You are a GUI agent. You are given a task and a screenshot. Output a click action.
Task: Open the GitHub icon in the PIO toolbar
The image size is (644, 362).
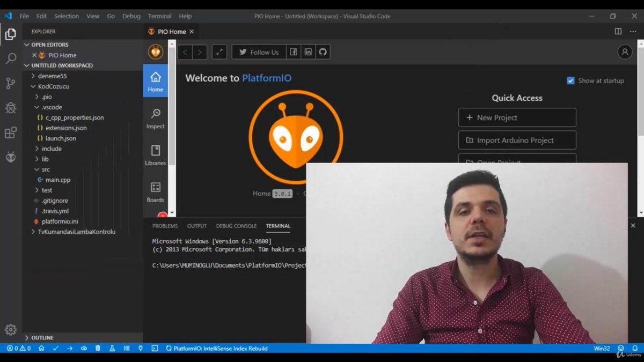[323, 52]
